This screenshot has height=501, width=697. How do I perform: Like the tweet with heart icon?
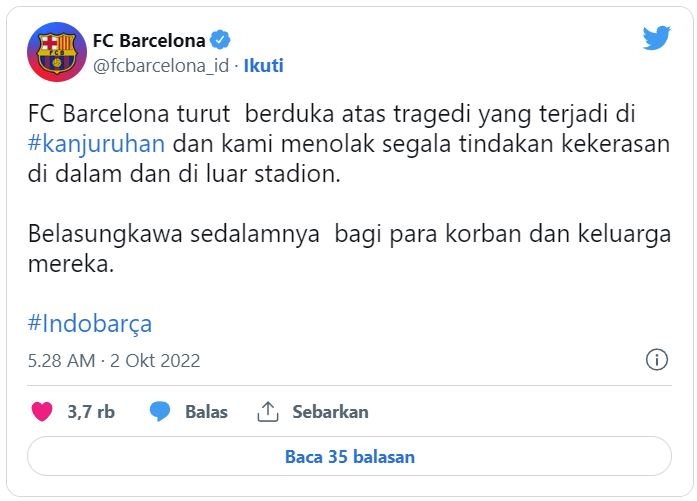coord(42,411)
